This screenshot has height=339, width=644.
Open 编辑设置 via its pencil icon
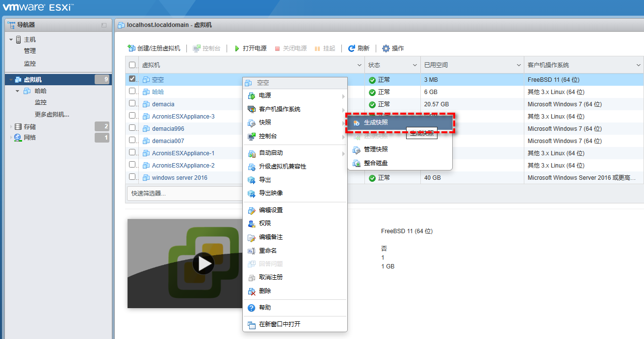tap(252, 210)
